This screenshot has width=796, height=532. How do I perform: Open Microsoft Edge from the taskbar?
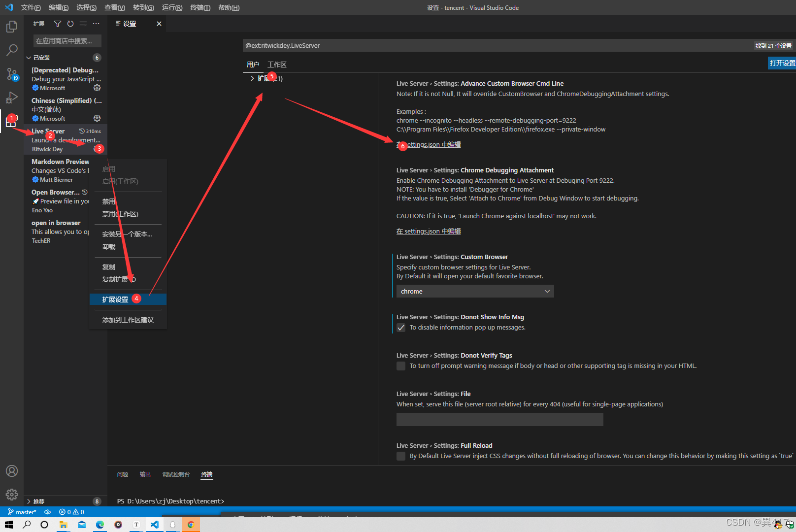point(100,525)
